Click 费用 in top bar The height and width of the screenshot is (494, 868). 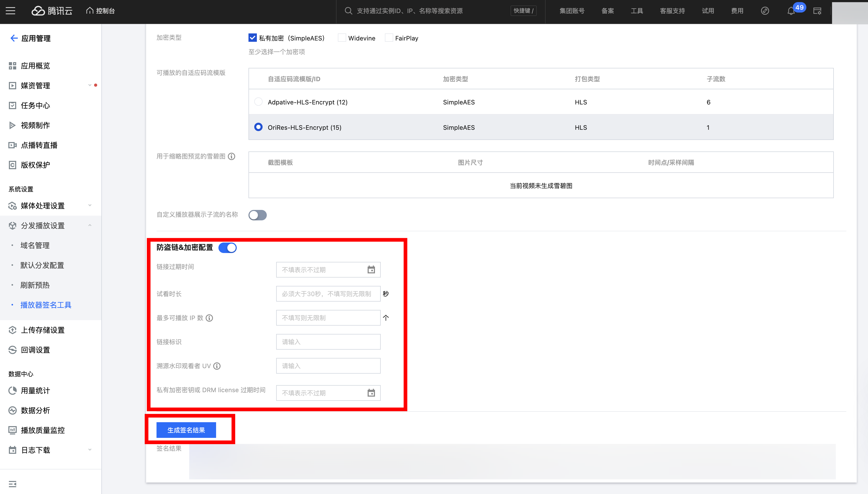click(737, 11)
